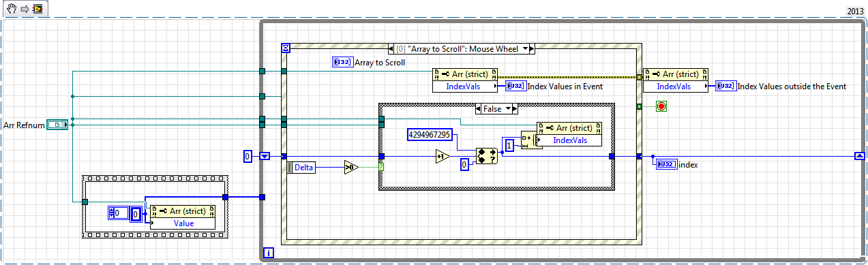Click the VI snippet icon in top bar
This screenshot has width=868, height=265.
(37, 10)
